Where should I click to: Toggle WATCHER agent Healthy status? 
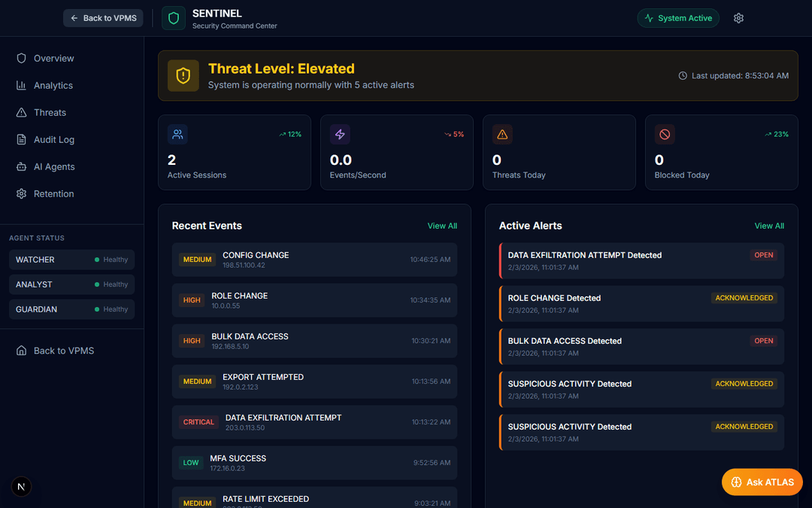111,259
